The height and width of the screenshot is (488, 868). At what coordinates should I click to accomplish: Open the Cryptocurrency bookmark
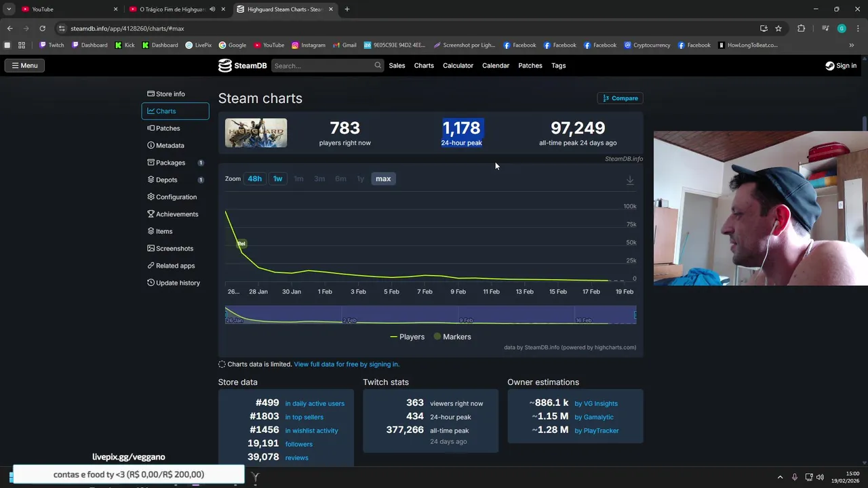[647, 45]
